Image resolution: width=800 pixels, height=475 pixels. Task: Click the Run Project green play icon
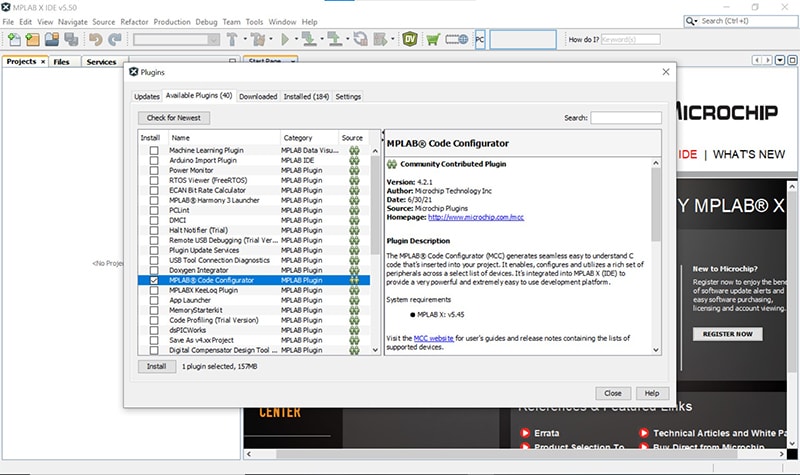coord(285,39)
